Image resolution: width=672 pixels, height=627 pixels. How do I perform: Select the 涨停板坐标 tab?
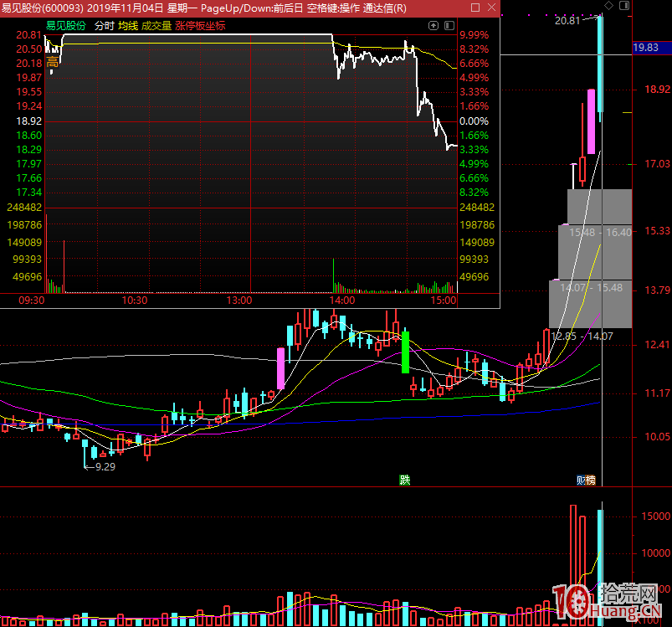[x=200, y=26]
